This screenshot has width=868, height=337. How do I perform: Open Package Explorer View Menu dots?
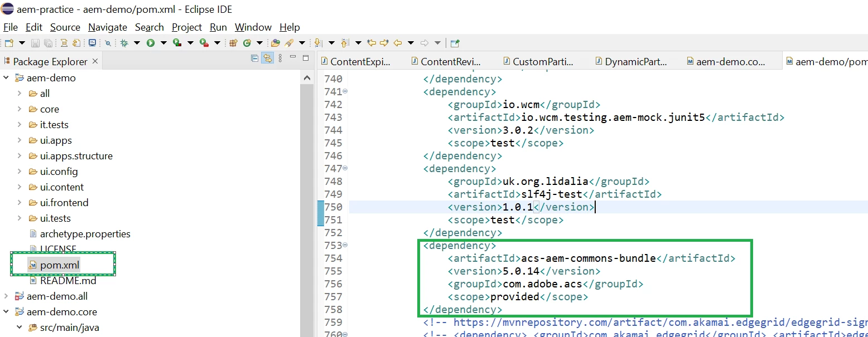[280, 58]
